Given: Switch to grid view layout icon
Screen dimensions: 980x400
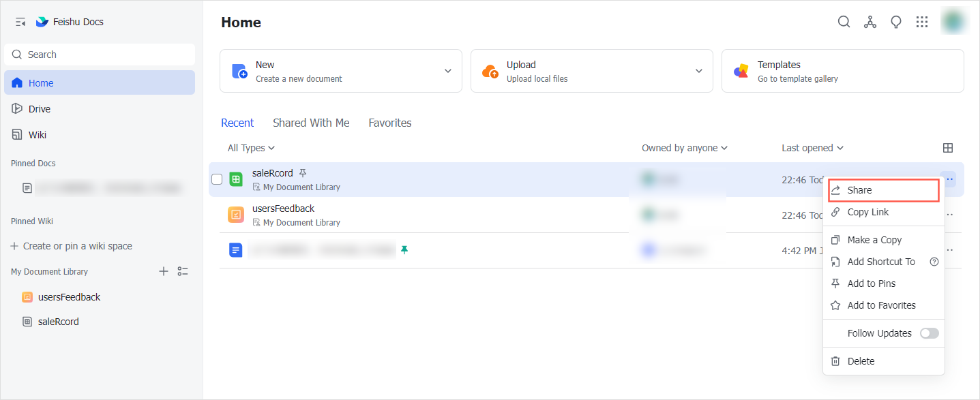Looking at the screenshot, I should [947, 148].
